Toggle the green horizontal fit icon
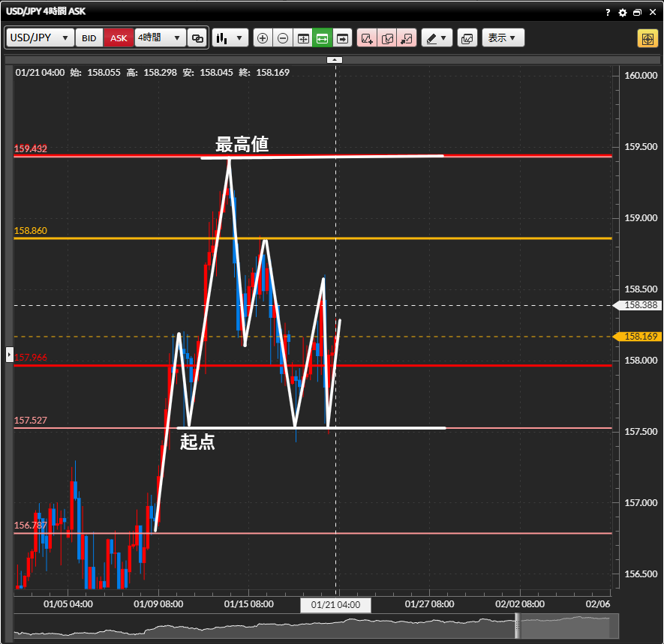This screenshot has width=664, height=644. 323,38
